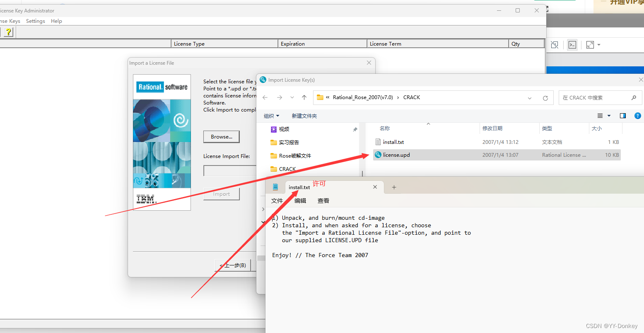
Task: Open recent locations dropdown chevron
Action: tap(292, 98)
